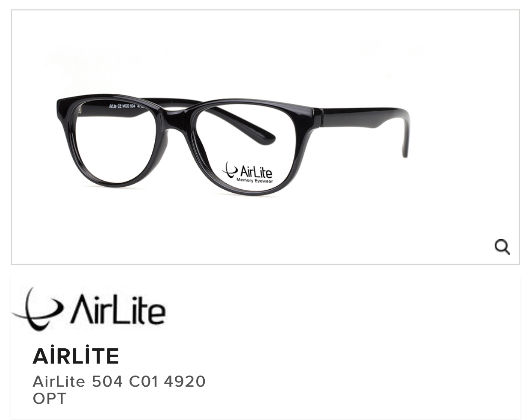Click the right temple arm of glasses
Image resolution: width=531 pixels, height=420 pixels.
click(x=363, y=122)
